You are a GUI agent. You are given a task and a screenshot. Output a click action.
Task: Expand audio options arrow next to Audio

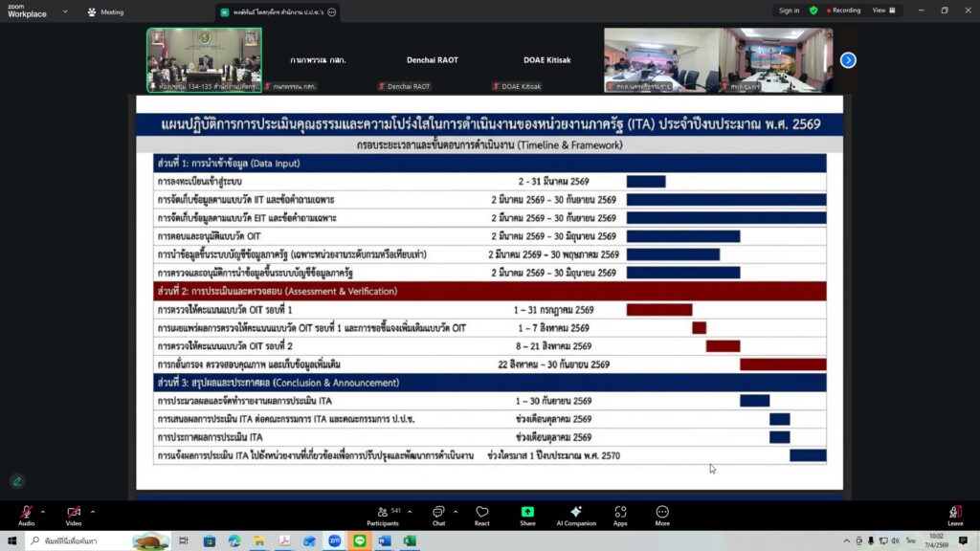tap(45, 511)
